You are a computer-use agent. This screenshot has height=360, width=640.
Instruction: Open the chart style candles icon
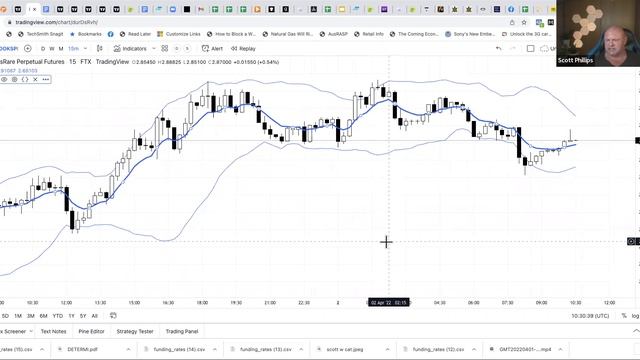point(100,49)
